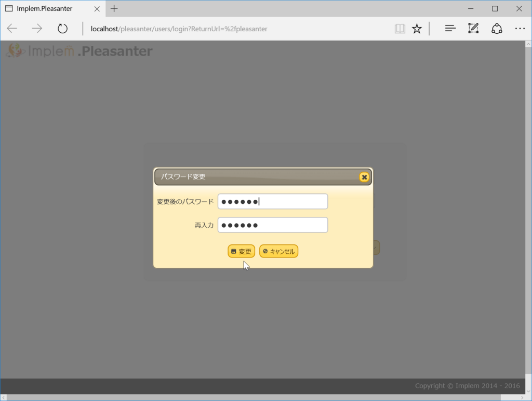Open a new tab with plus icon
This screenshot has width=532, height=401.
click(114, 8)
